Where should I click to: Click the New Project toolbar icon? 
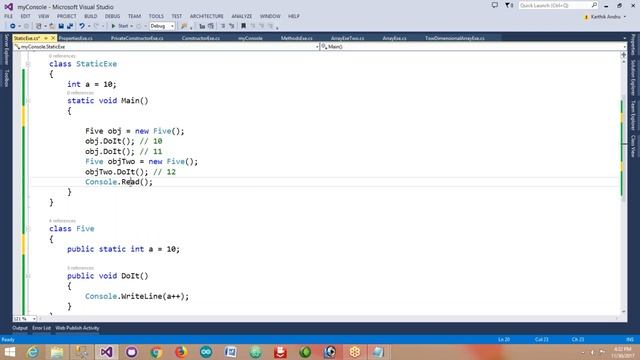(x=39, y=26)
